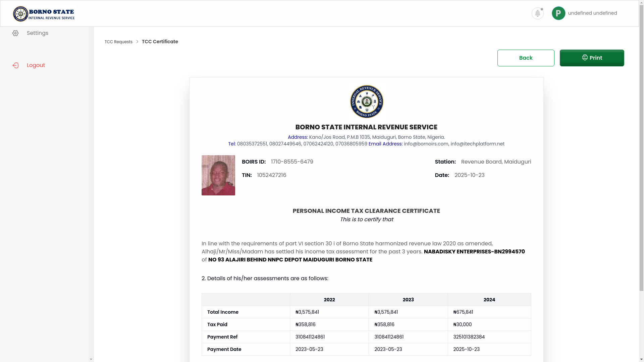
Task: Go back to TCC Requests breadcrumb
Action: click(118, 42)
